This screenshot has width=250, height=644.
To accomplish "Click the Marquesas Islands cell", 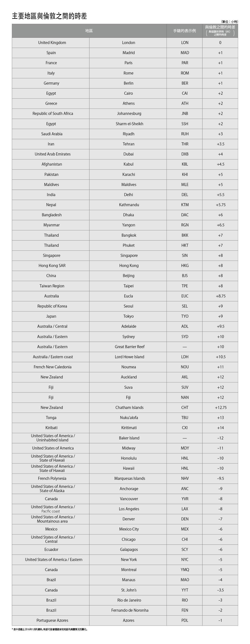I will (130, 478).
